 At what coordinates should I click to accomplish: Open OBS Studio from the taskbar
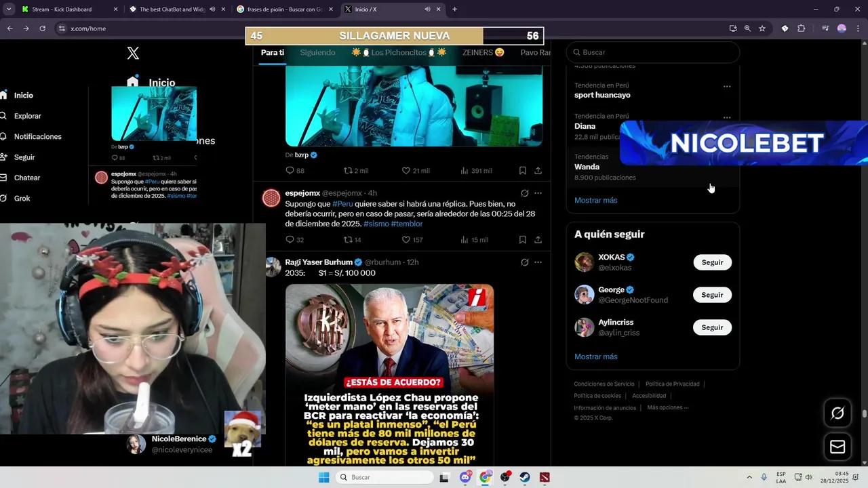tap(505, 477)
